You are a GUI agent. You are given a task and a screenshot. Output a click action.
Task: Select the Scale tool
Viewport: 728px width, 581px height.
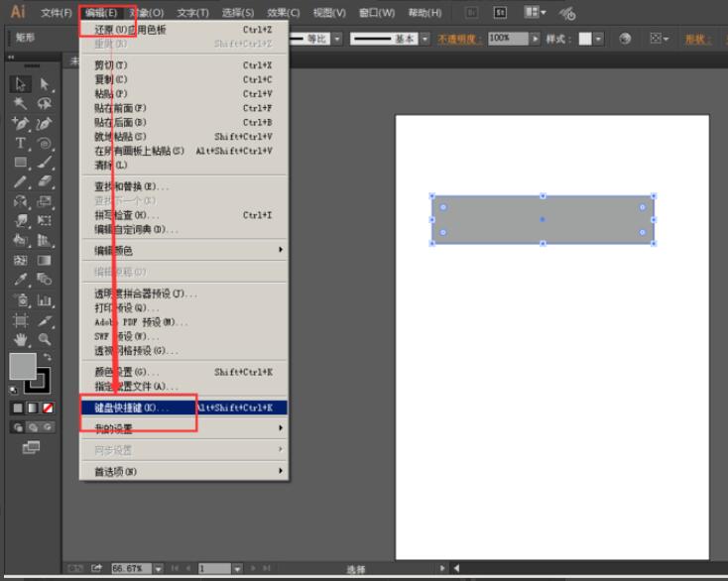pyautogui.click(x=45, y=201)
